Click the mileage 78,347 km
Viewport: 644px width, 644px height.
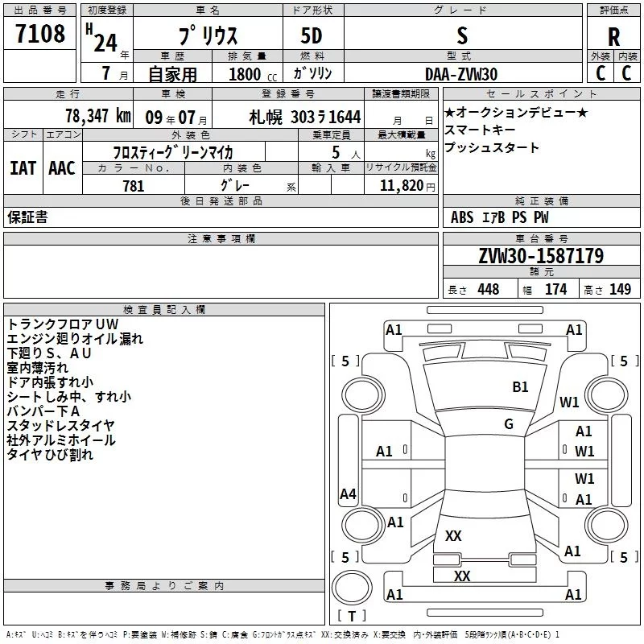tap(98, 116)
